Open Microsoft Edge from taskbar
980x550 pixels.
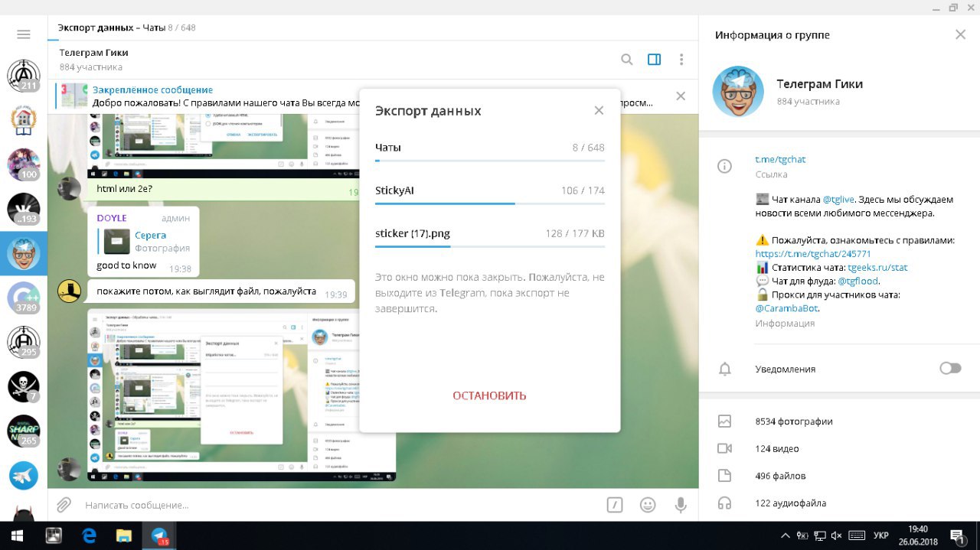[x=89, y=535]
